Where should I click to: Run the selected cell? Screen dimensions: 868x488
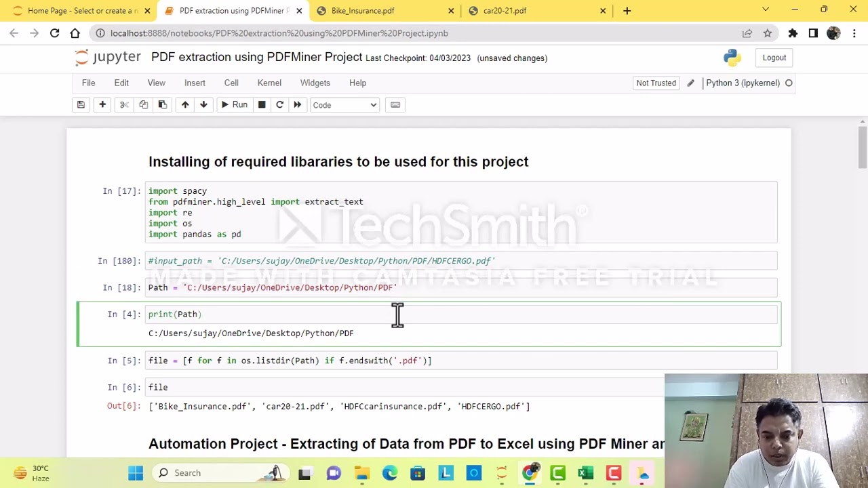pyautogui.click(x=234, y=105)
